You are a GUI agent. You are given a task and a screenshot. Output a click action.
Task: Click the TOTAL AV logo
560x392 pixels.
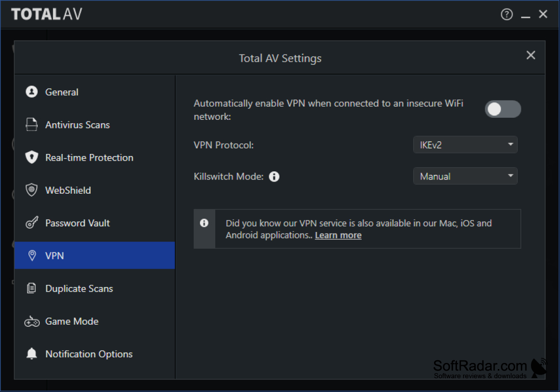[x=47, y=14]
